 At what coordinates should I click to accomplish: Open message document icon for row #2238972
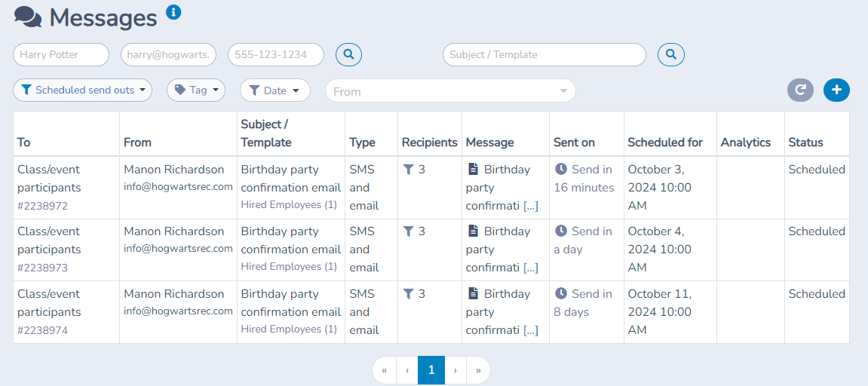(x=474, y=170)
